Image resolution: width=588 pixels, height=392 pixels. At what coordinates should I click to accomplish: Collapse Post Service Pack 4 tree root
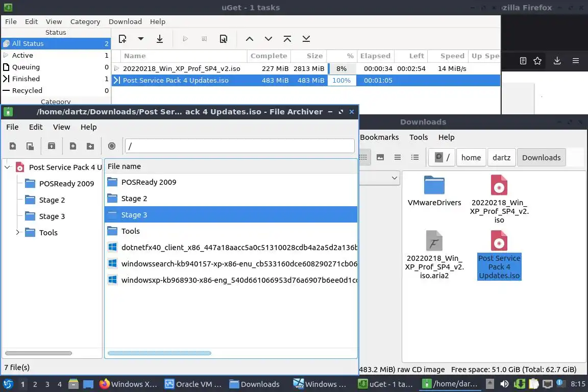coord(8,167)
